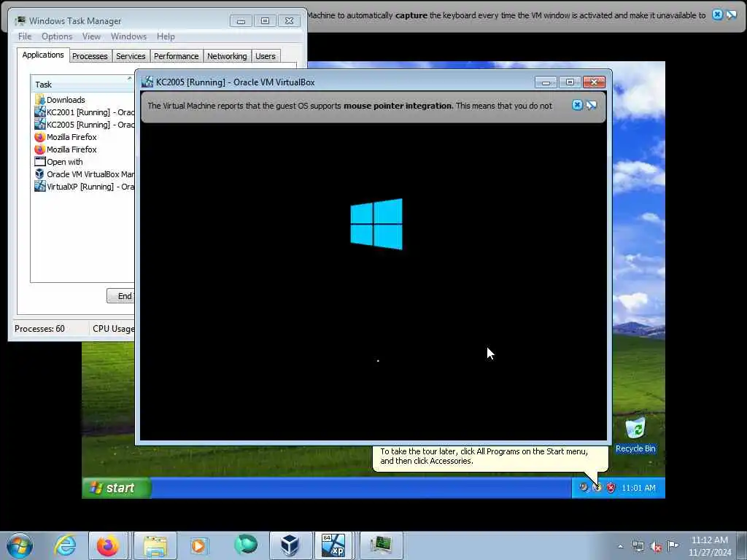The image size is (747, 560).
Task: Open the Windows menu in Task Manager
Action: [128, 36]
